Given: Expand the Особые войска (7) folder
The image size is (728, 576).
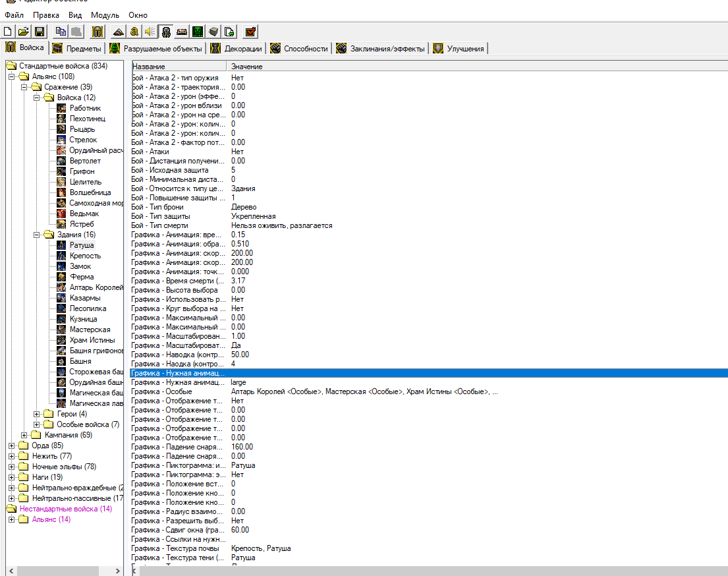Looking at the screenshot, I should (x=37, y=424).
